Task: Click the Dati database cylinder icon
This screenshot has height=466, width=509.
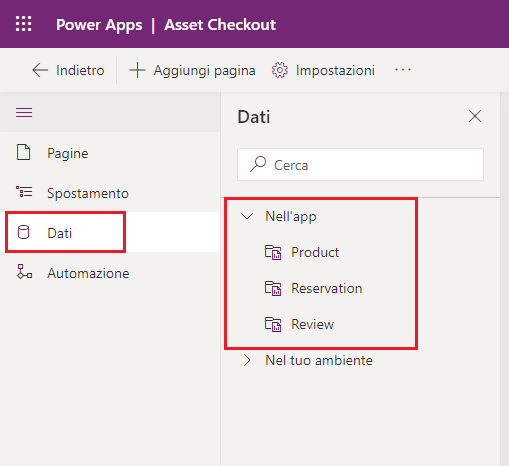Action: point(24,232)
